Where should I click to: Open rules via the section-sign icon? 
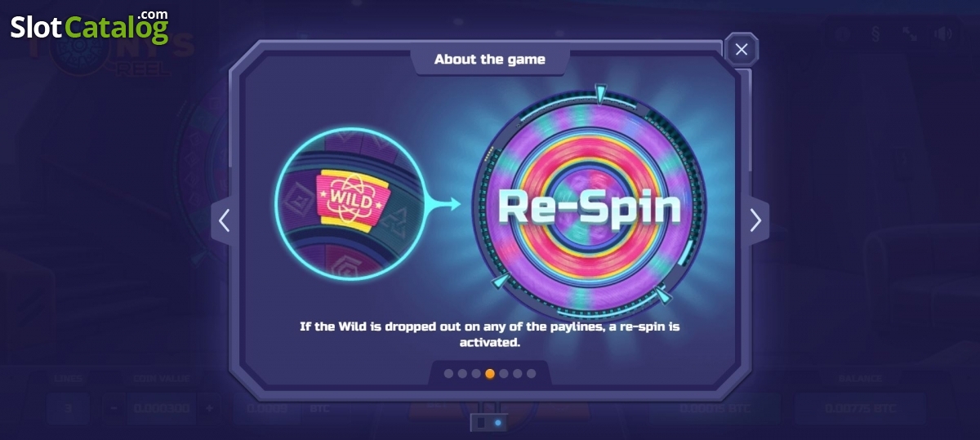[875, 34]
